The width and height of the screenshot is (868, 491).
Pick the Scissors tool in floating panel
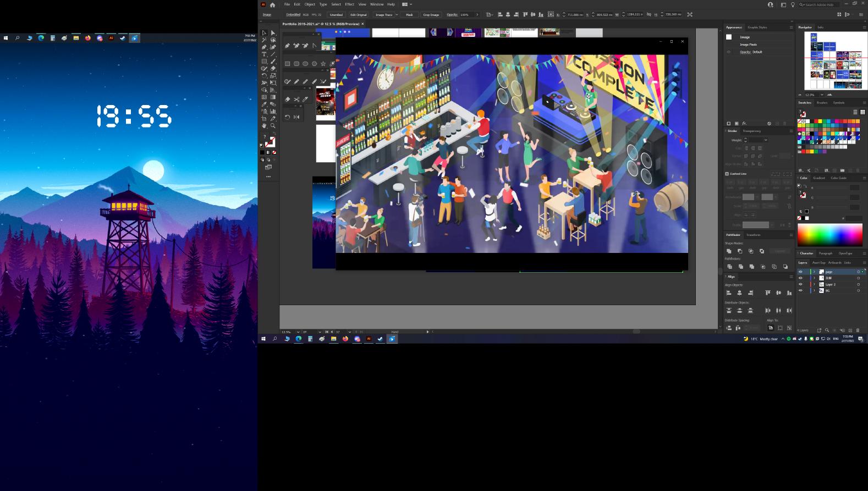(x=296, y=100)
